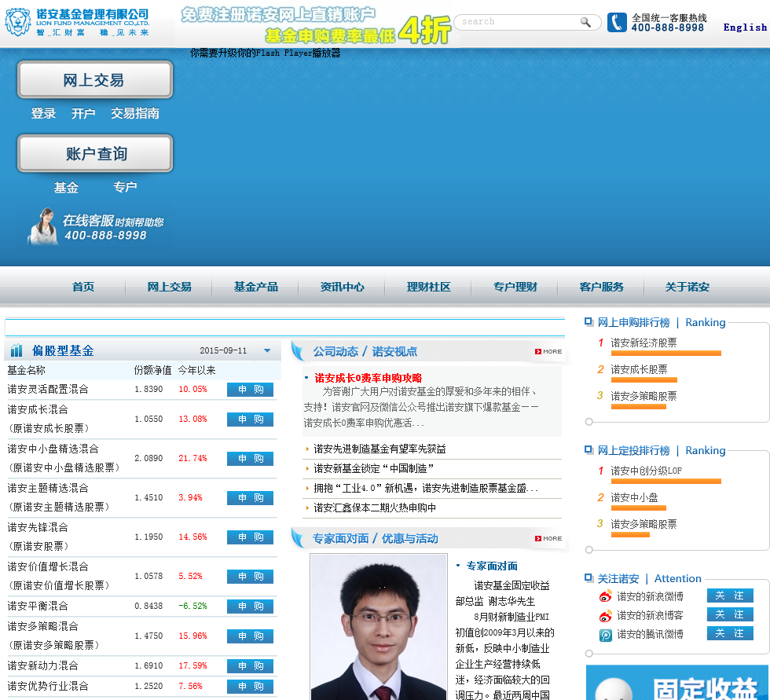Open the 诺安的新浪博客 Sina icon
Image resolution: width=770 pixels, height=700 pixels.
tap(606, 616)
